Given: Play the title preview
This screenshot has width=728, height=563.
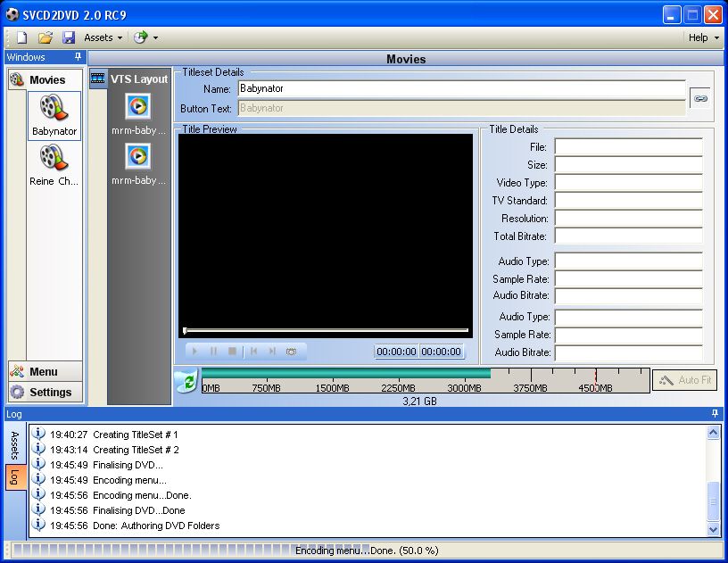Looking at the screenshot, I should [194, 352].
